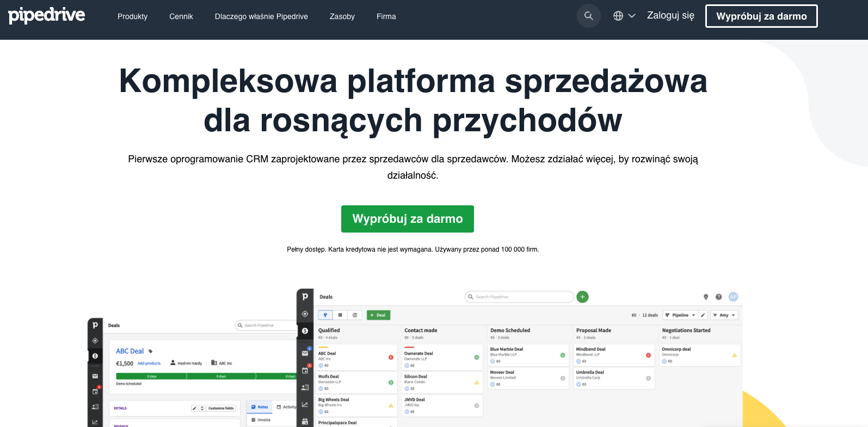Open the AP user avatar menu
This screenshot has width=868, height=427.
733,297
